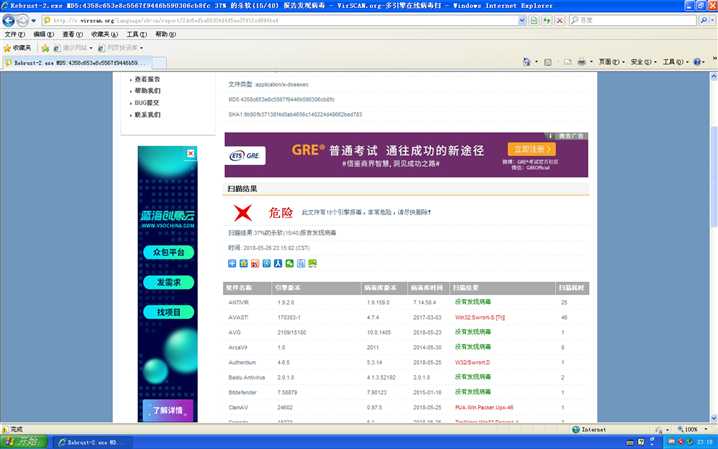
Task: Open the 帮助(H) menu
Action: 165,34
